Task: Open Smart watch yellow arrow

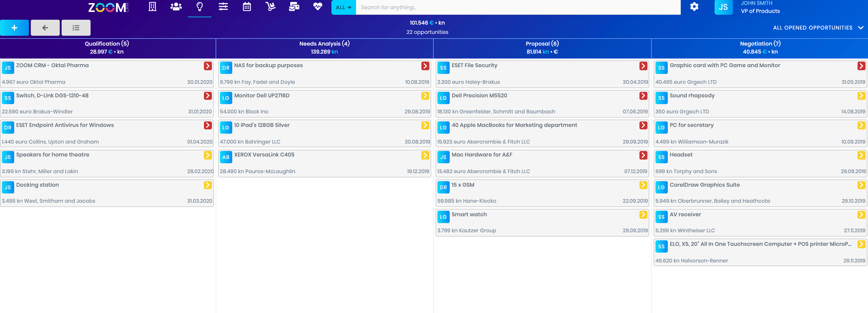Action: [x=643, y=215]
